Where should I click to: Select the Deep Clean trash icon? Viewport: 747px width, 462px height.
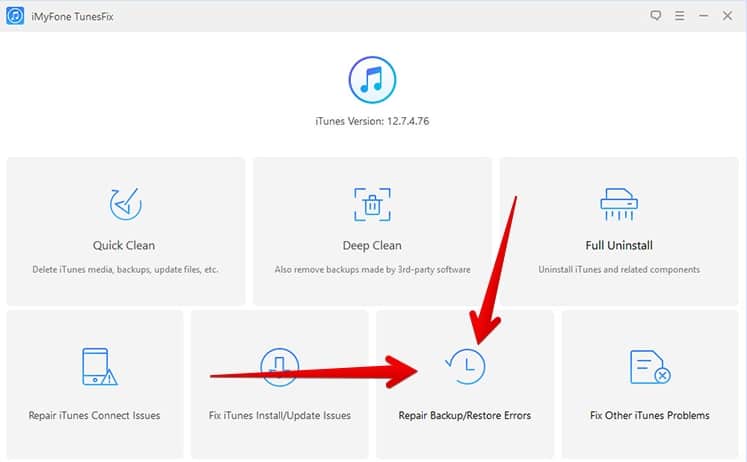[372, 204]
